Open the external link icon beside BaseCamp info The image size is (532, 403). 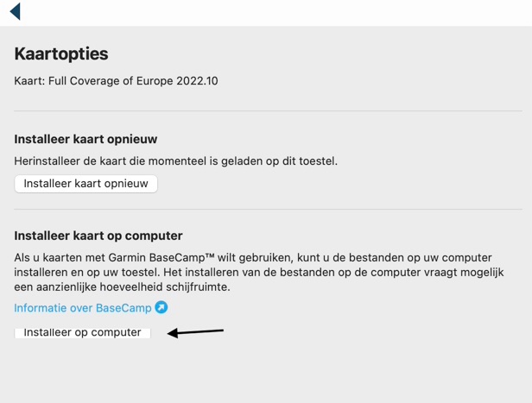point(161,307)
